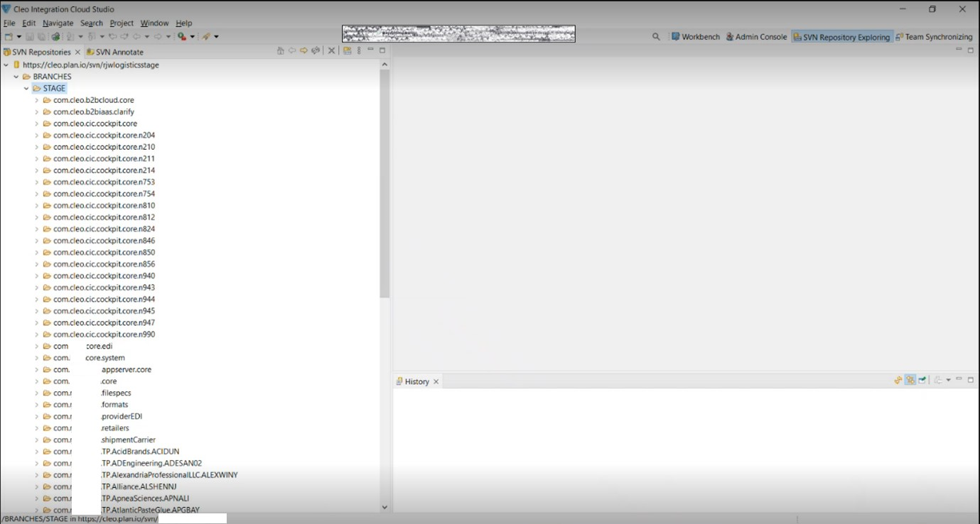The width and height of the screenshot is (980, 524).
Task: Expand com.cleo.cic.cockpit.core.n990 folder
Action: pos(37,334)
